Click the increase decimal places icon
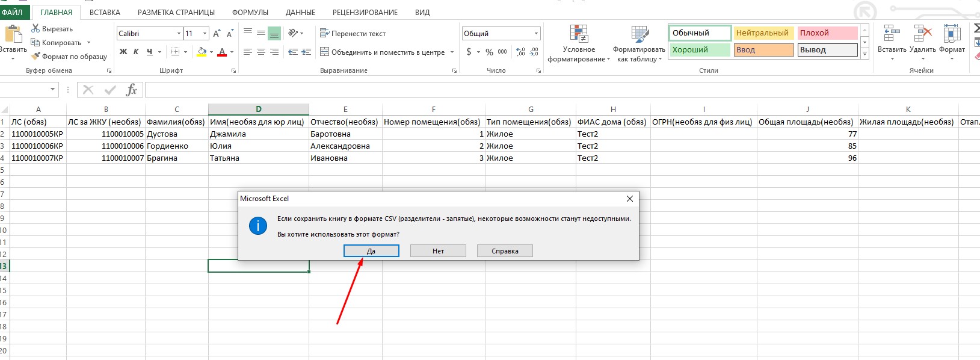The width and height of the screenshot is (980, 360). (x=520, y=52)
